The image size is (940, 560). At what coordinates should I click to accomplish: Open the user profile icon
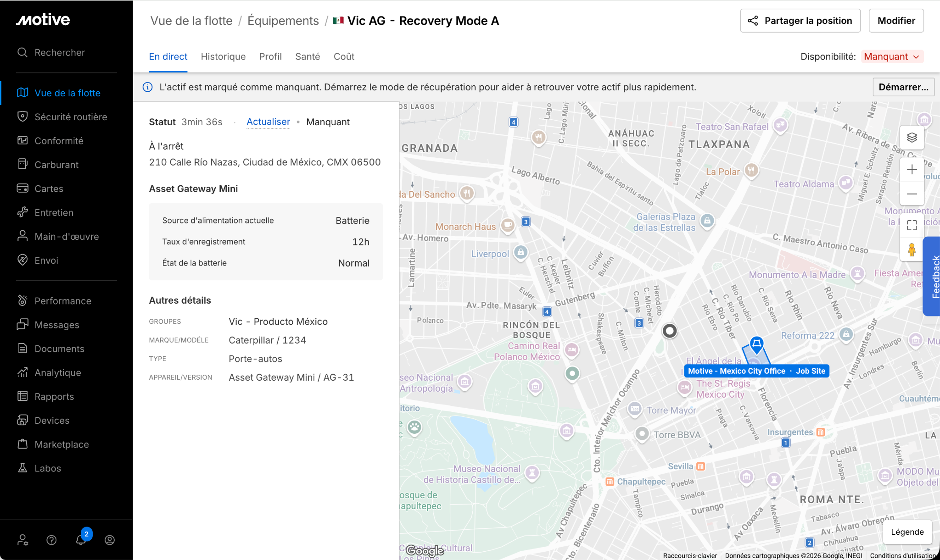click(x=110, y=540)
